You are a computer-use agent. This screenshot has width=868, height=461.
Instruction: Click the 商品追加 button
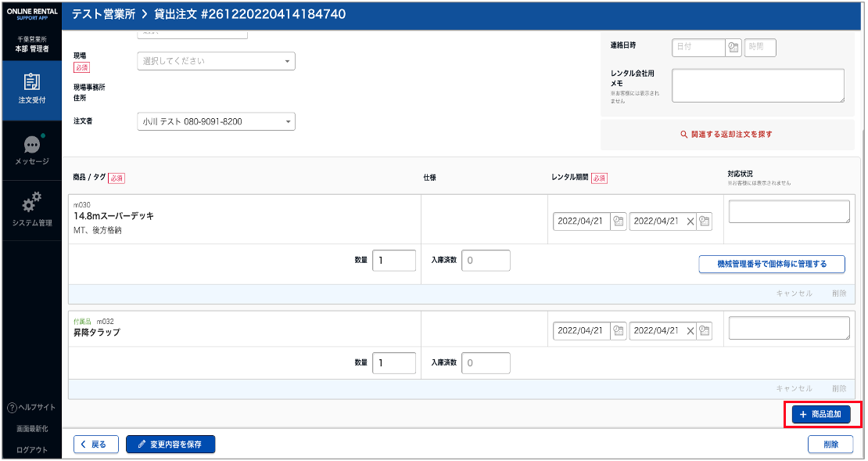(820, 415)
